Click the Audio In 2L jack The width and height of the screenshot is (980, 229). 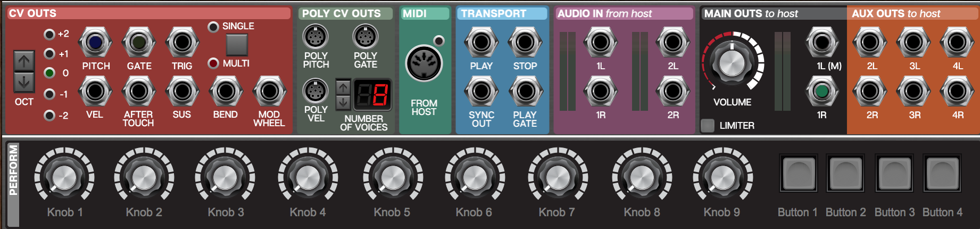[x=673, y=42]
